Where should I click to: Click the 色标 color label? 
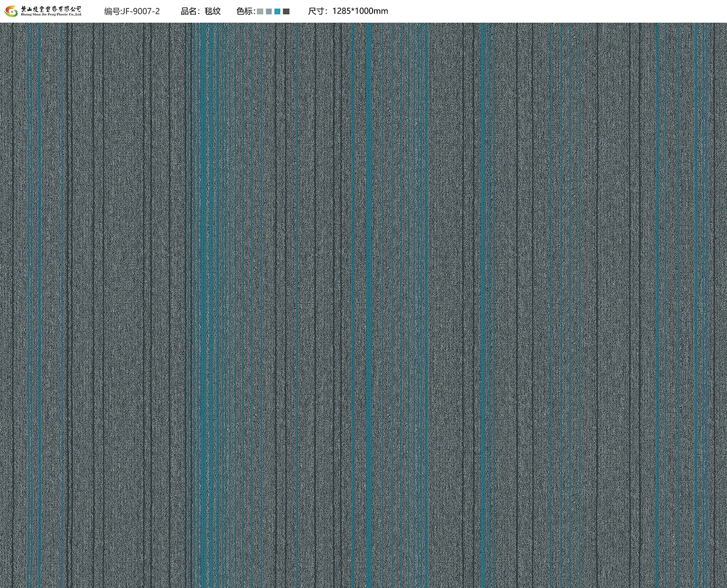[245, 11]
